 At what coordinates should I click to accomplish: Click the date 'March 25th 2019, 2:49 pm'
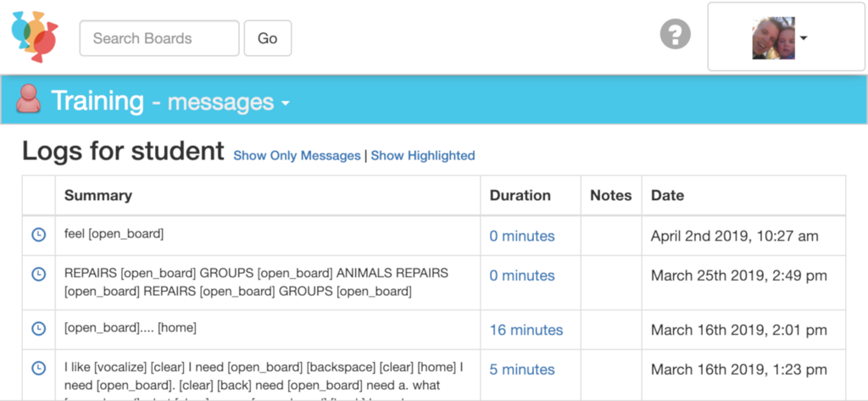click(739, 276)
